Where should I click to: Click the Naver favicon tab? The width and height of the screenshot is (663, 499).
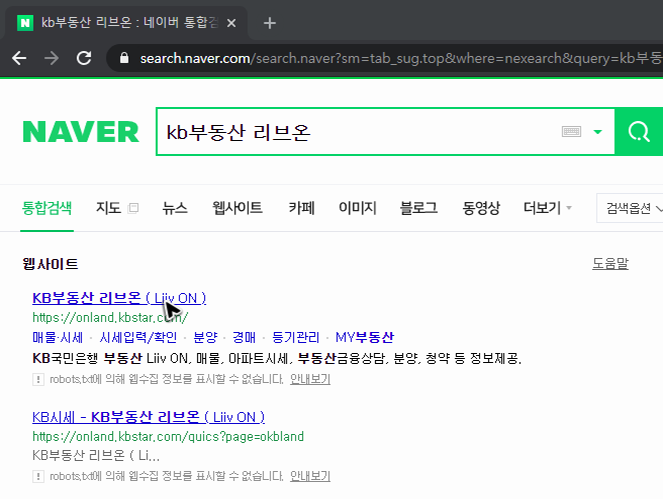(x=25, y=23)
